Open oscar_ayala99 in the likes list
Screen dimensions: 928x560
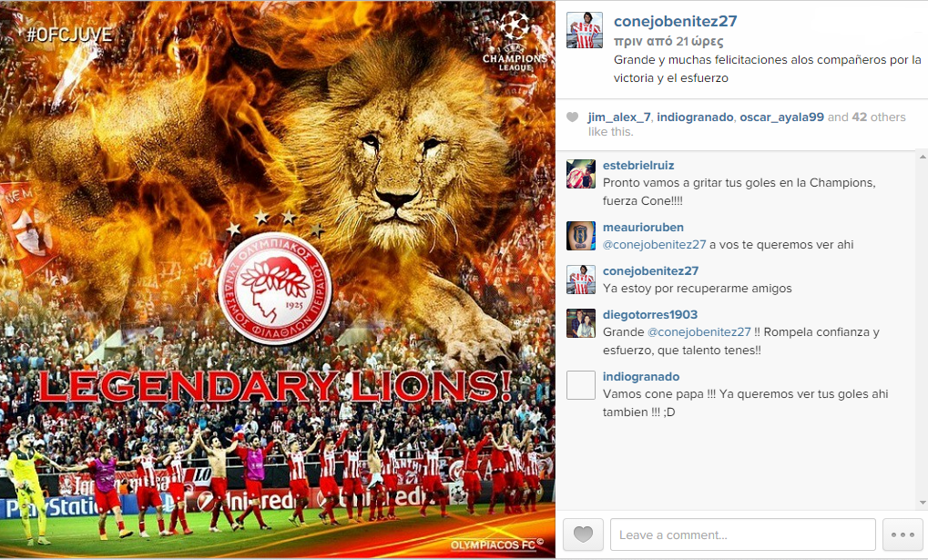point(781,117)
